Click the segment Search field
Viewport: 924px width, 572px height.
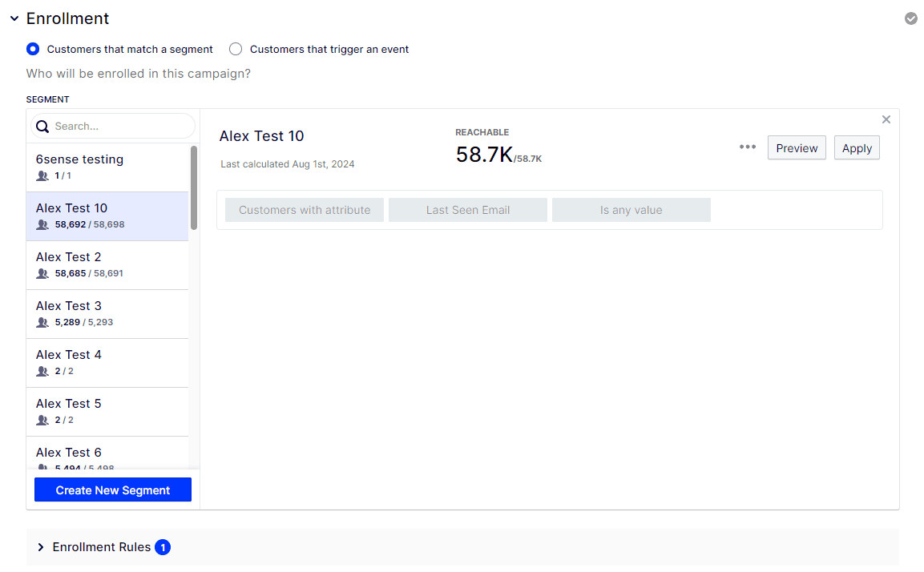[x=120, y=127]
